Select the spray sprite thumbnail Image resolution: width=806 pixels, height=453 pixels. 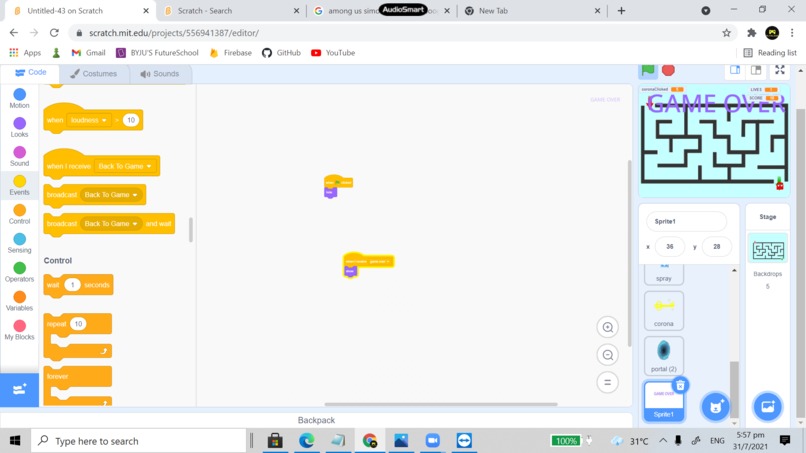(664, 274)
